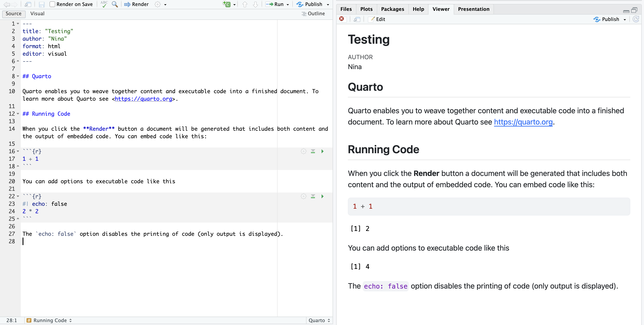Screen dimensions: 644x325
Task: Click the Render button
Action: point(136,4)
